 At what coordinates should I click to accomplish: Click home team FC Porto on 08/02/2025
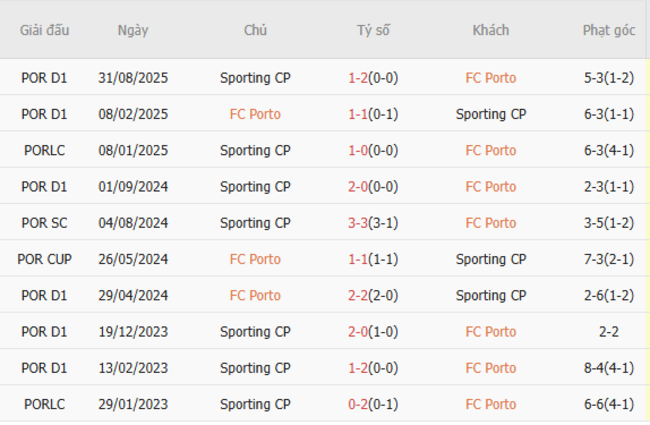coord(255,114)
